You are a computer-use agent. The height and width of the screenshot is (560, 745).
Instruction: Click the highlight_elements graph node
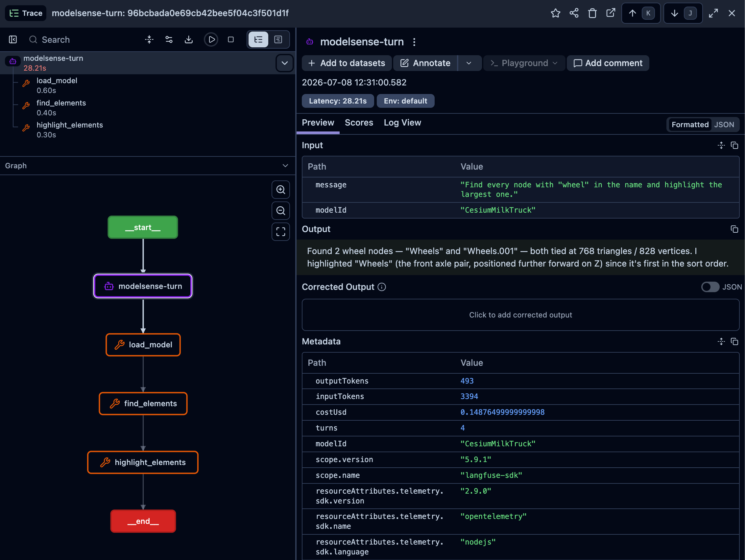point(143,462)
